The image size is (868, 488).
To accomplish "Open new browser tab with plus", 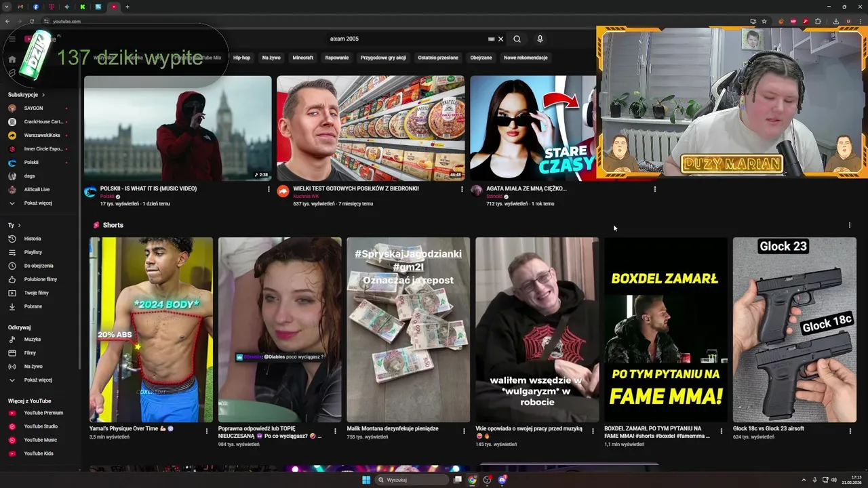I will click(127, 7).
